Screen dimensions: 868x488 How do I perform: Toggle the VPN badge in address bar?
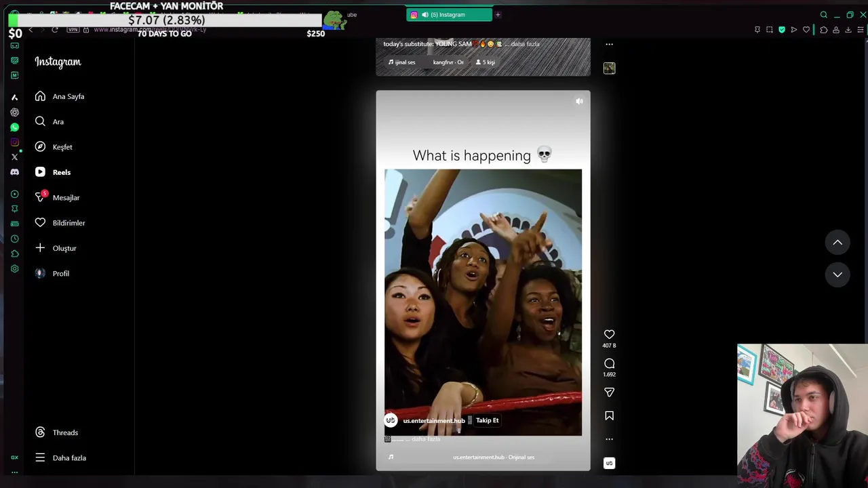click(73, 30)
